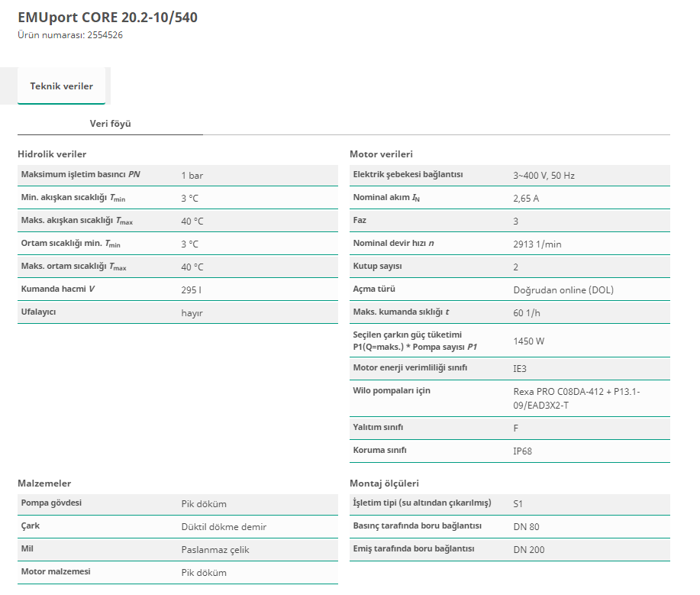Select the value 1450 W

pyautogui.click(x=528, y=341)
